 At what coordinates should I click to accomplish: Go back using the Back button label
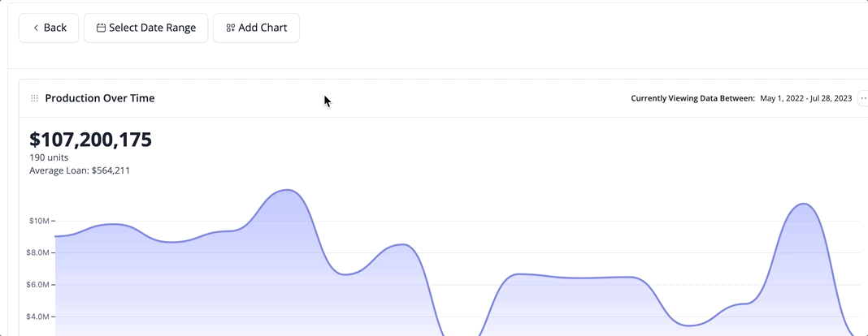55,28
